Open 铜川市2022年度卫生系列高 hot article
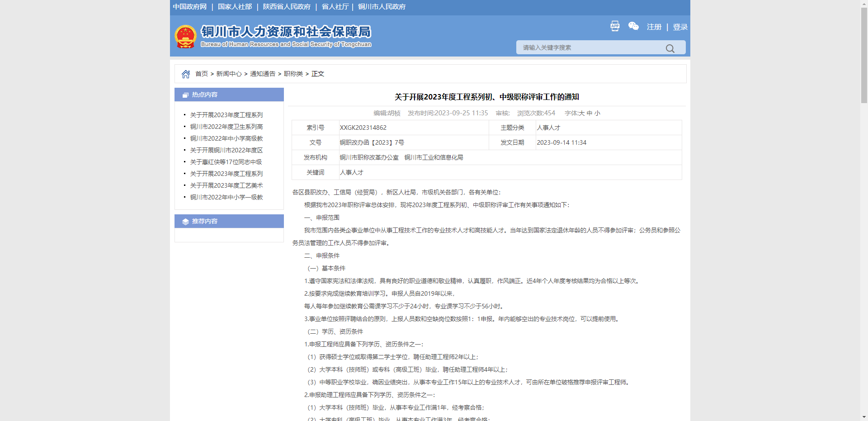 pyautogui.click(x=226, y=127)
